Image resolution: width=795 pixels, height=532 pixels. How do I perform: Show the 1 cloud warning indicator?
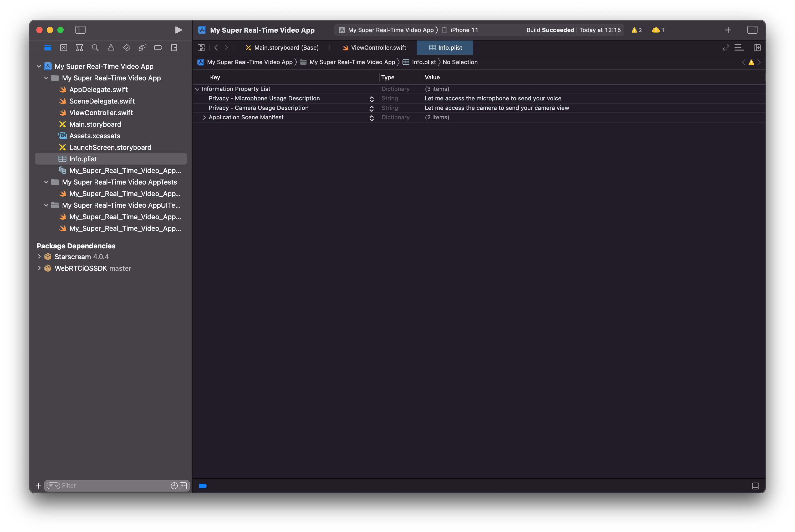(x=658, y=30)
